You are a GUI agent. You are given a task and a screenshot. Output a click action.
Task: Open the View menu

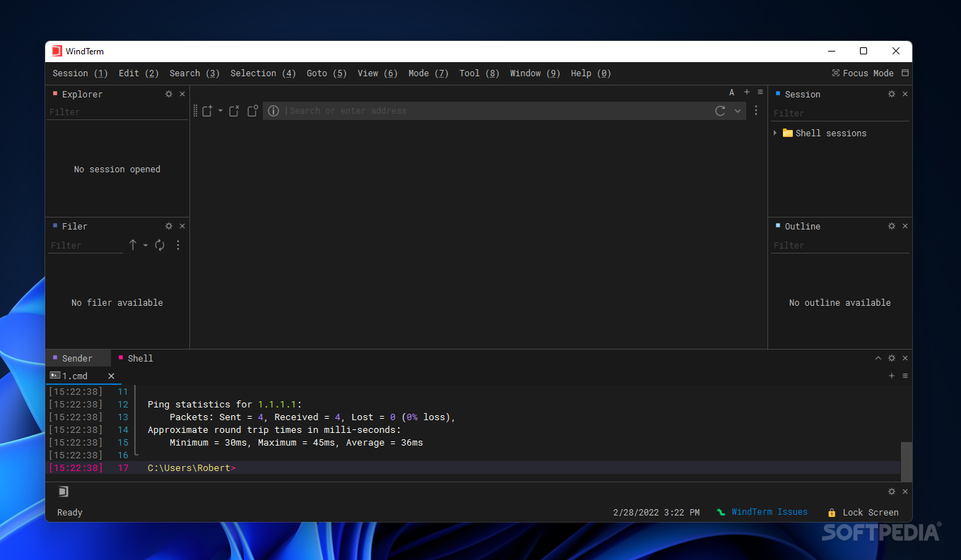(377, 73)
